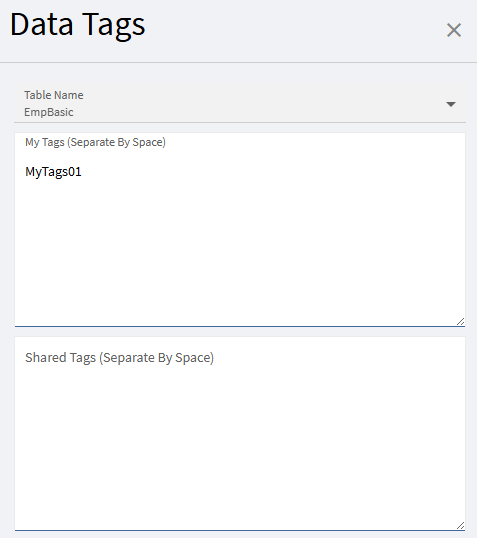Screen dimensions: 477x538
Task: Click the Shared Tags resize grip icon
Action: click(x=461, y=525)
